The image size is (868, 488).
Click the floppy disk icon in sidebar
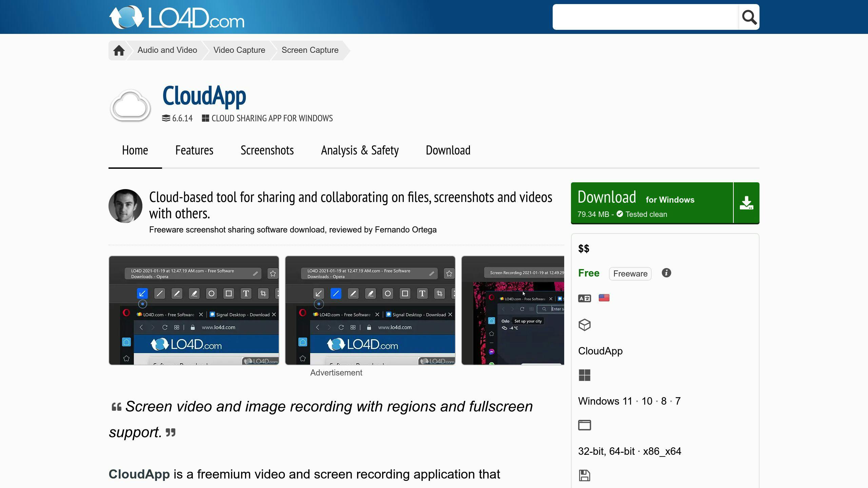[x=585, y=475]
